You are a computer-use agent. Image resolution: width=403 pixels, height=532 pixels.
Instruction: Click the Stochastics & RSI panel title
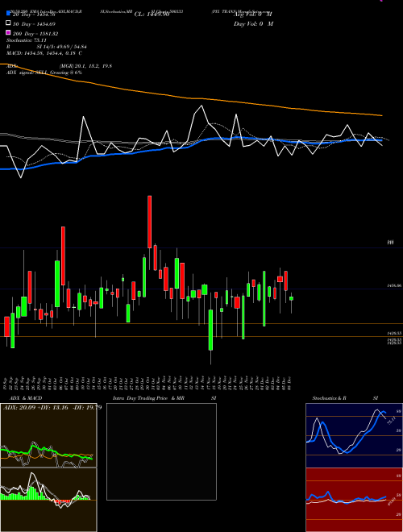345,398
